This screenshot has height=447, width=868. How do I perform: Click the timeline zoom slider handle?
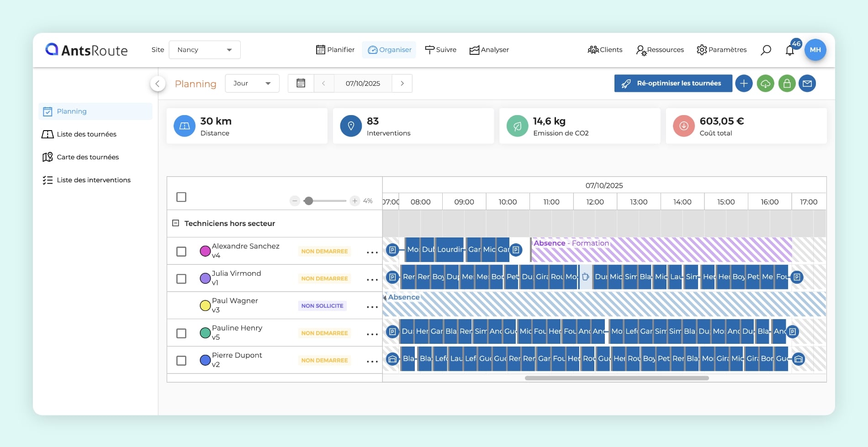tap(309, 201)
